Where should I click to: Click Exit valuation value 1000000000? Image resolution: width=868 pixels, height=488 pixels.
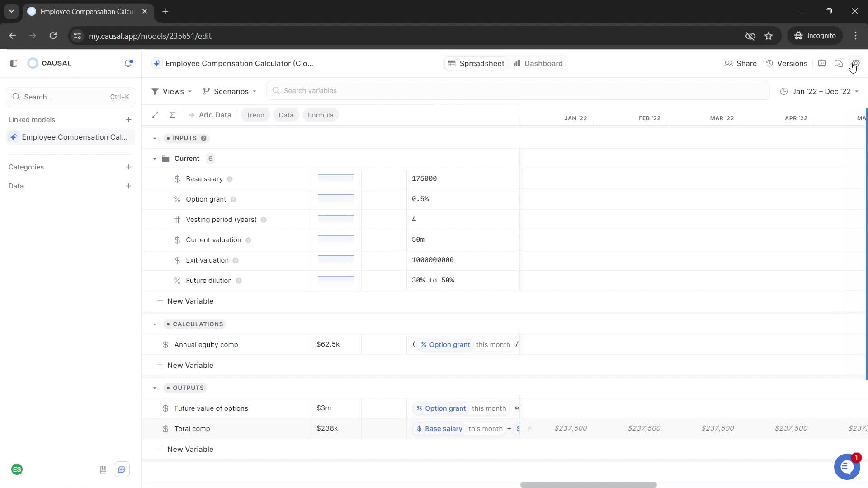433,260
